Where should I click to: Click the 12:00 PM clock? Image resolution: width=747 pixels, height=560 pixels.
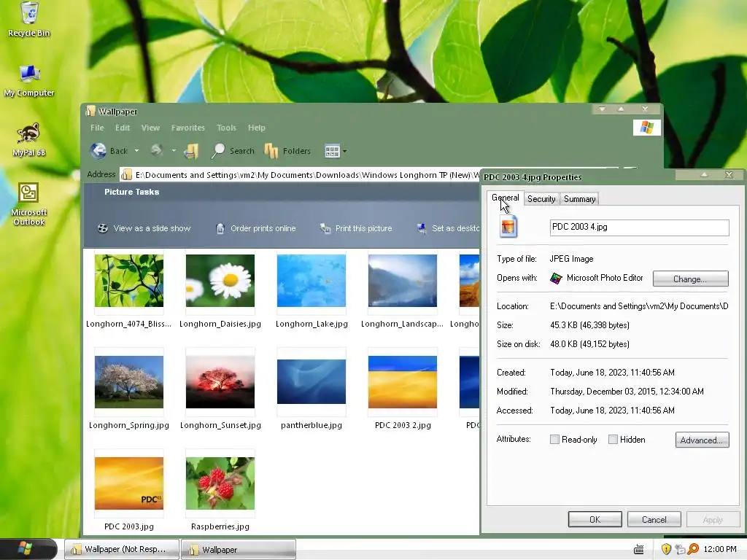719,549
